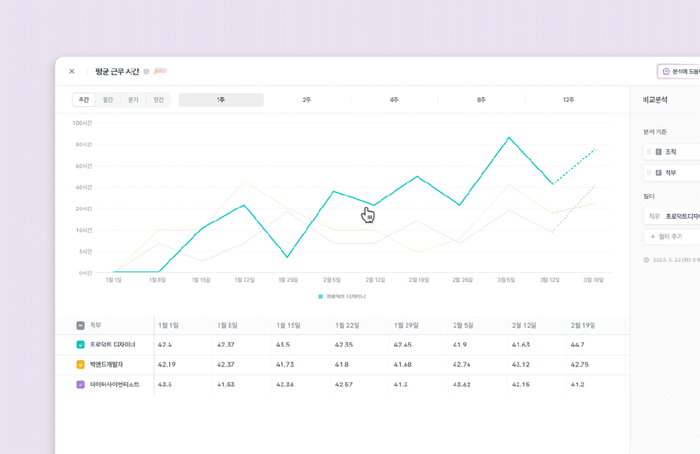Open the 직무 analysis criterion
Image resolution: width=700 pixels, height=454 pixels.
point(672,173)
